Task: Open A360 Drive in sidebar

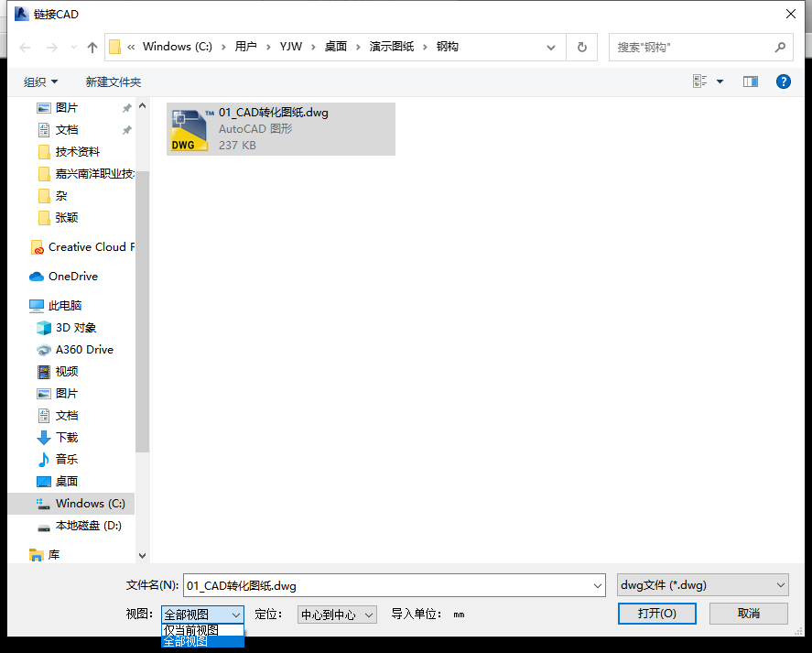Action: (x=84, y=350)
